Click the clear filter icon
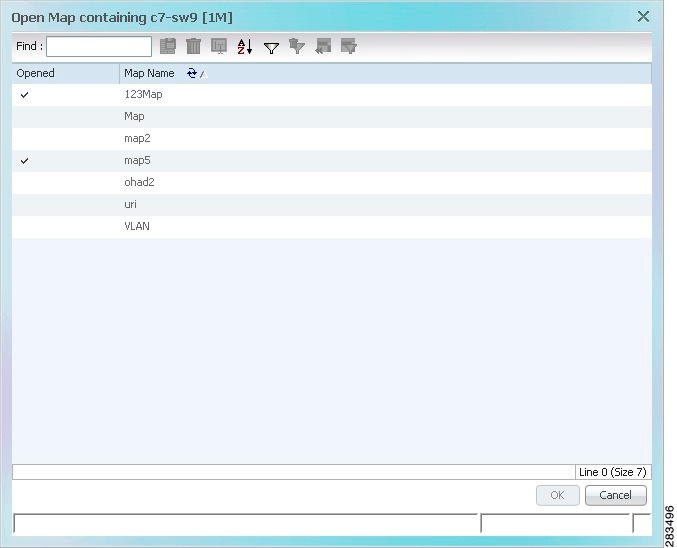677x548 pixels. [x=297, y=46]
